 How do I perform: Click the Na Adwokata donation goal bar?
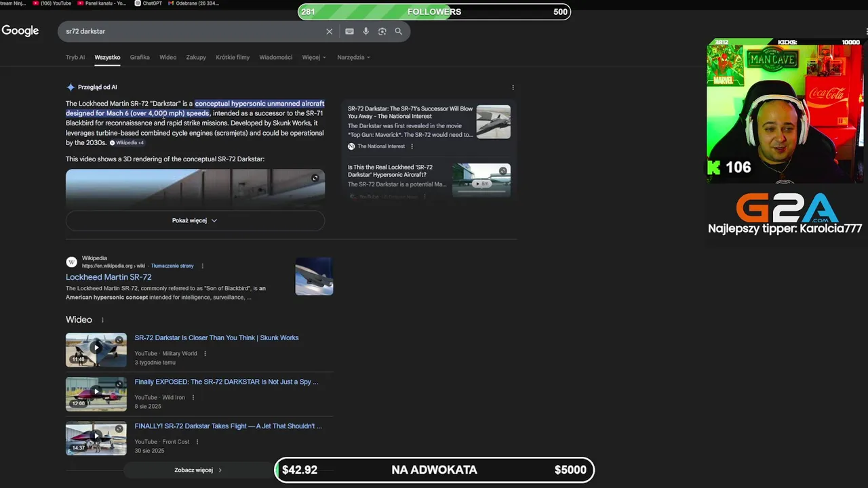coord(434,470)
